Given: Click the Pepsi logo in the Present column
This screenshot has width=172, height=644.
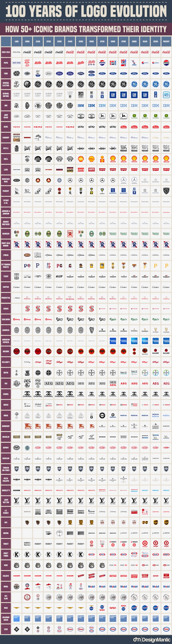Looking at the screenshot, I should [166, 63].
